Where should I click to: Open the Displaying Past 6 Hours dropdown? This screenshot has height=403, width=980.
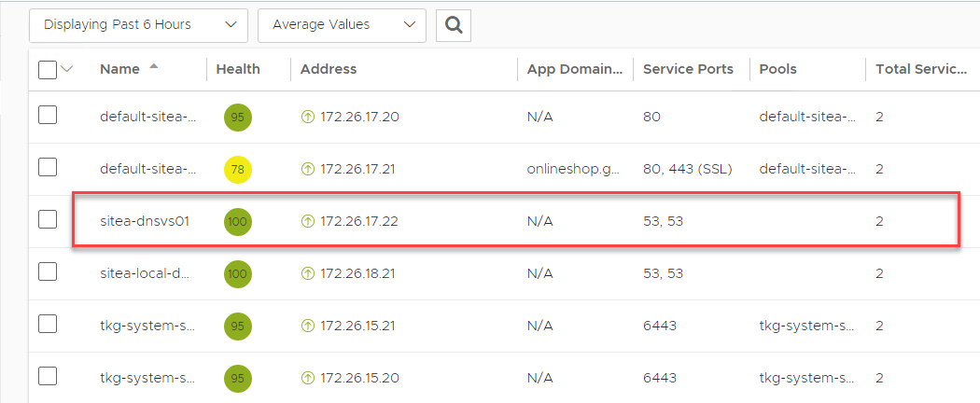[x=139, y=25]
